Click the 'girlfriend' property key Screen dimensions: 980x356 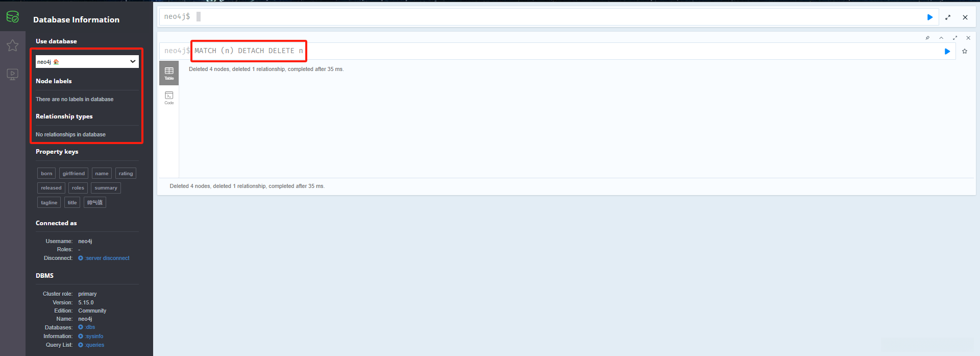pyautogui.click(x=73, y=174)
